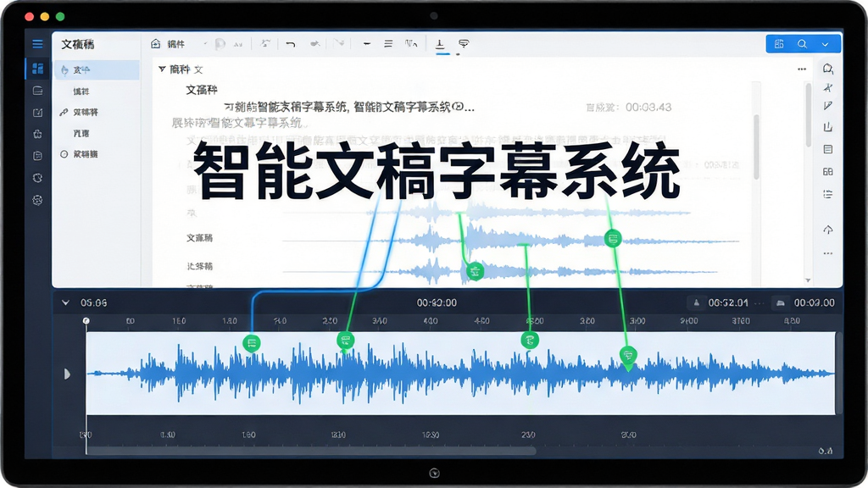Click the circular refresh icon in sidebar
The width and height of the screenshot is (868, 488).
tap(37, 178)
